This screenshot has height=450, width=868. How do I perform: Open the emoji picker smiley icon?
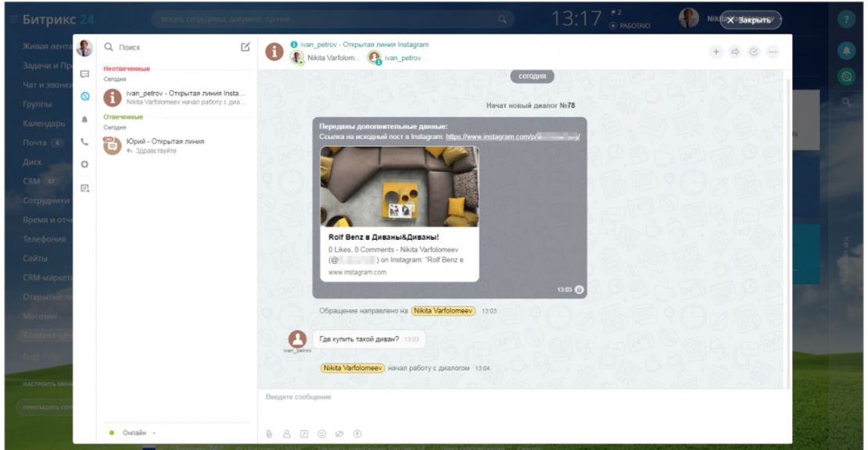point(321,434)
